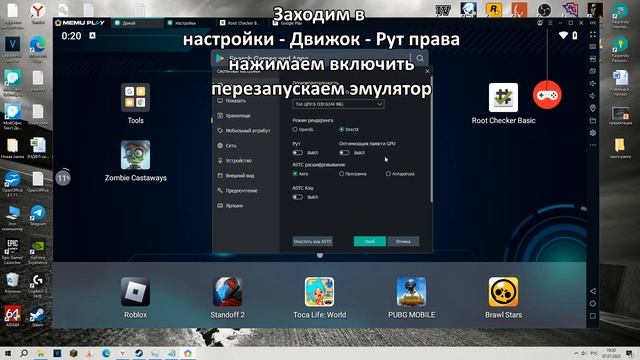Screen dimensions: 640x360
Task: Click the GPS location pin in sidebar
Action: [593, 108]
